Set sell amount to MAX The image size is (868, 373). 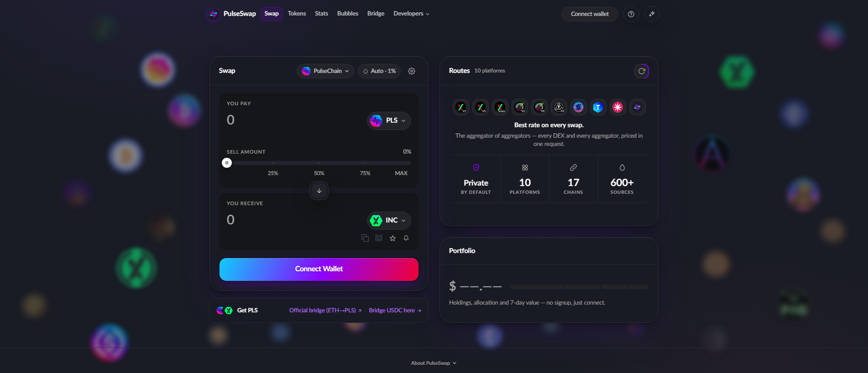pyautogui.click(x=401, y=173)
